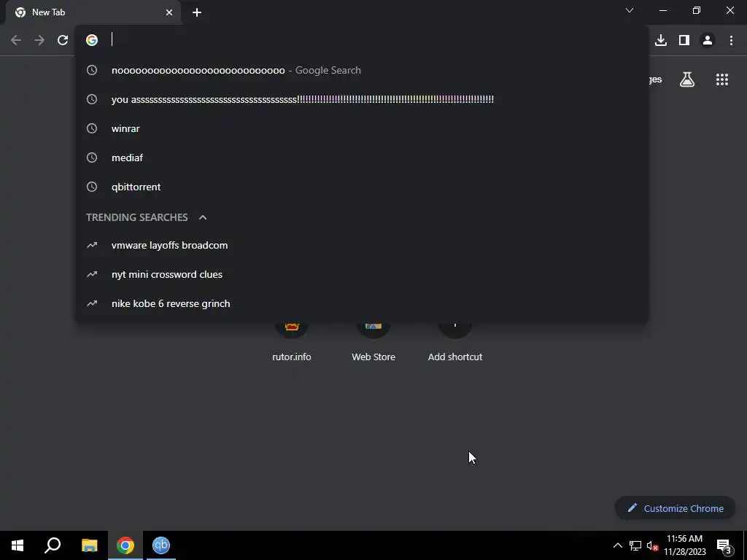This screenshot has width=747, height=560.
Task: Click the browser back arrow
Action: tap(16, 40)
